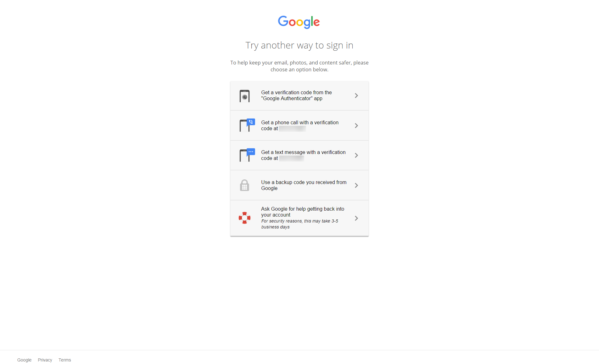Open the Privacy footer link
The height and width of the screenshot is (364, 599).
45,360
